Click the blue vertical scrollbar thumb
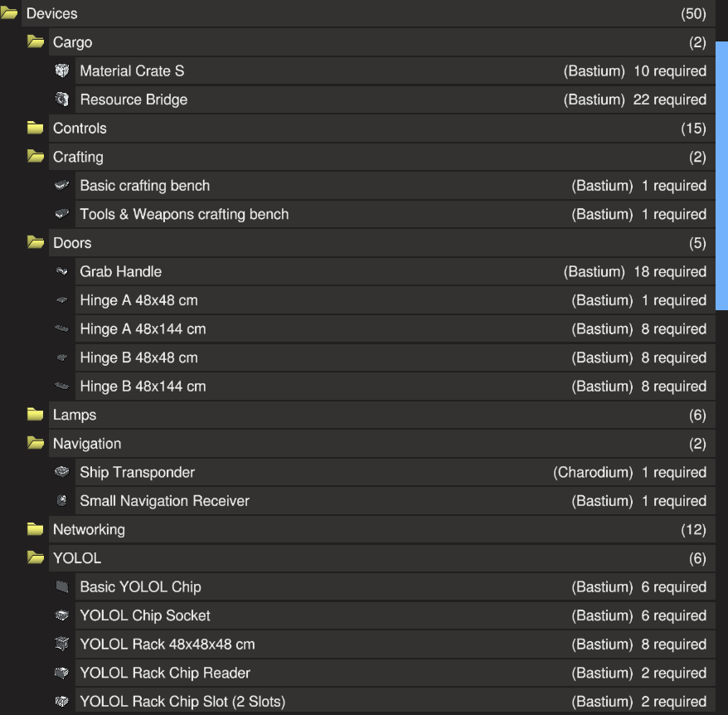728x715 pixels. [721, 174]
